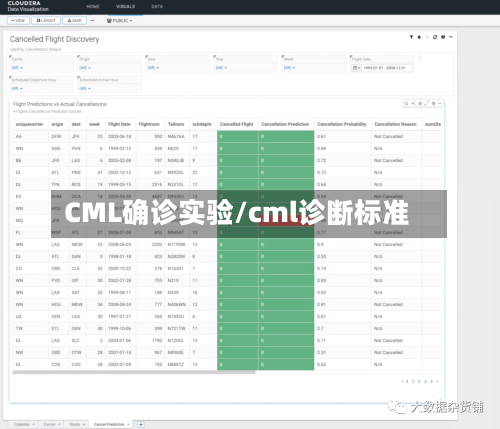
Task: Switch to the Calendar sheet tab
Action: (x=22, y=424)
